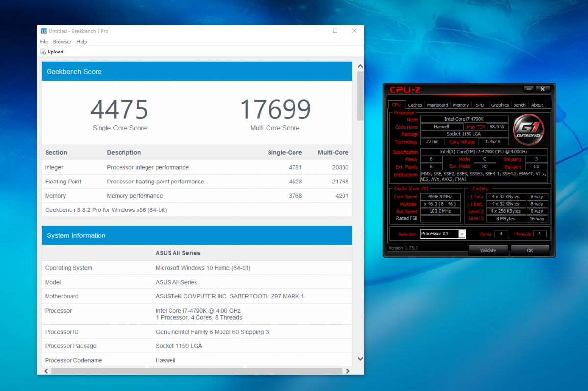Screen dimensions: 588x391
Task: Click the System Information section header
Action: pos(197,235)
